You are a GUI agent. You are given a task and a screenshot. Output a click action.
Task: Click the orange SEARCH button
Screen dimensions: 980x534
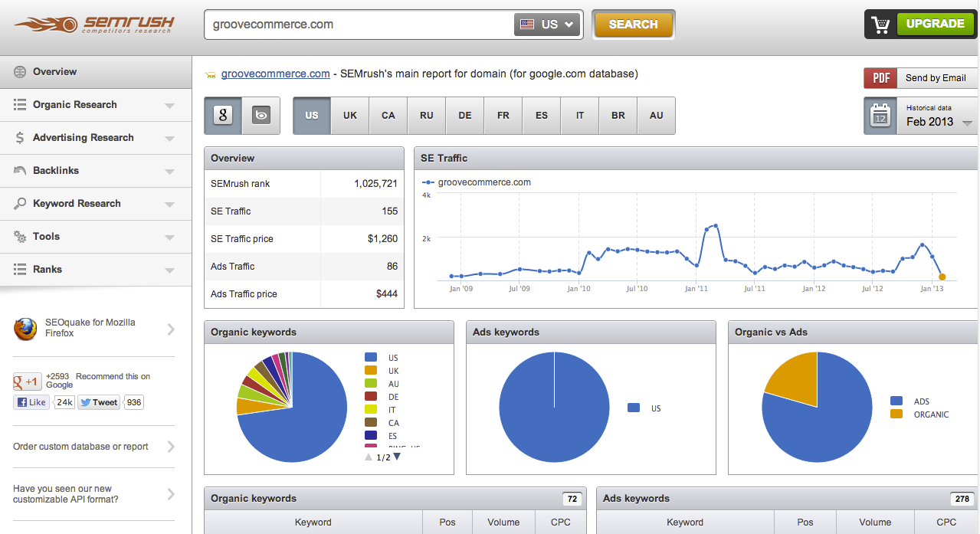click(x=634, y=25)
